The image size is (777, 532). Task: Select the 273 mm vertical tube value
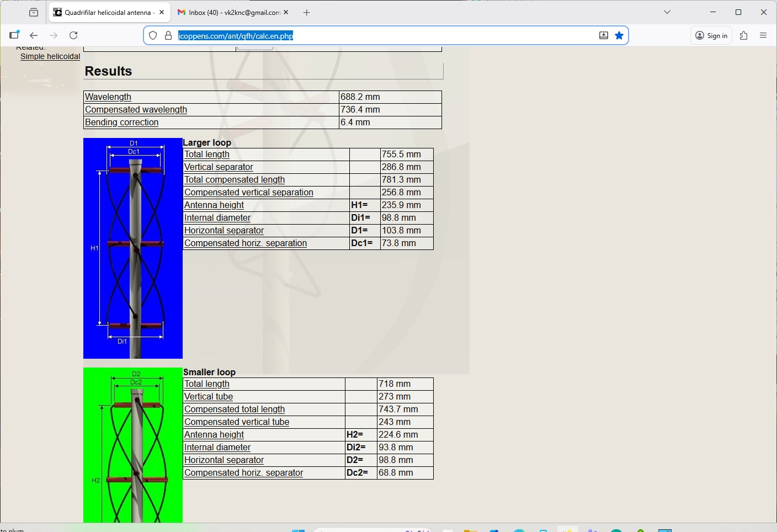tap(395, 396)
